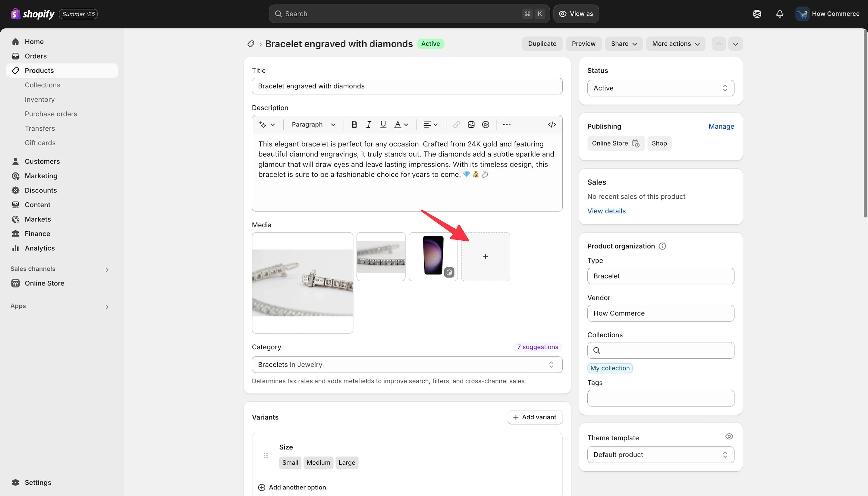
Task: Click the top Search field
Action: point(409,14)
